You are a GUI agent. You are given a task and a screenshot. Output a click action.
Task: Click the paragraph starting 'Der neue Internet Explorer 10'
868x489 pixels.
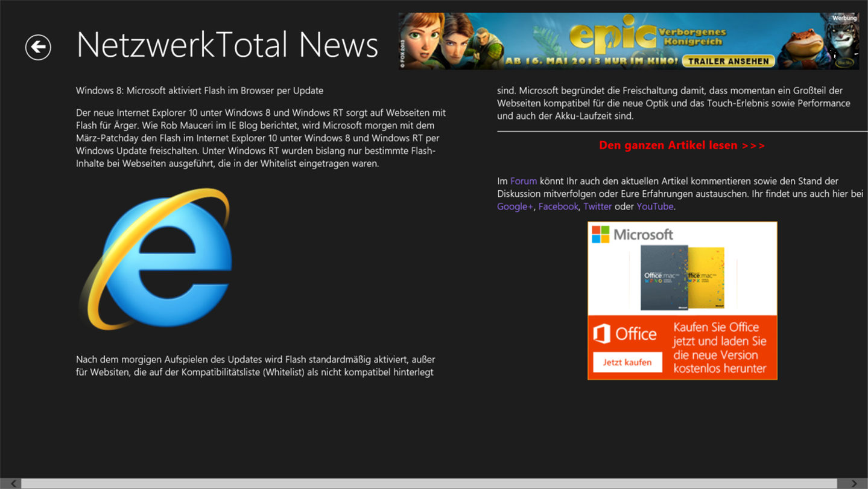261,138
